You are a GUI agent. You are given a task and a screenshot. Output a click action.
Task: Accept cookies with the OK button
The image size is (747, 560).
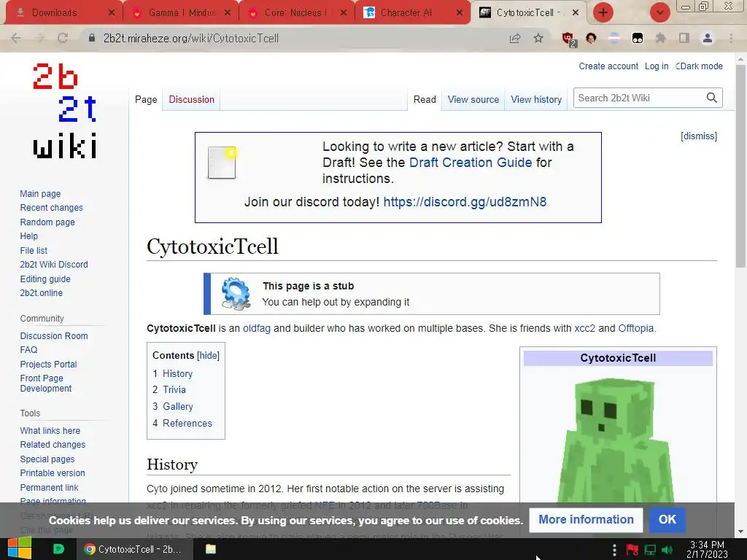[x=667, y=519]
